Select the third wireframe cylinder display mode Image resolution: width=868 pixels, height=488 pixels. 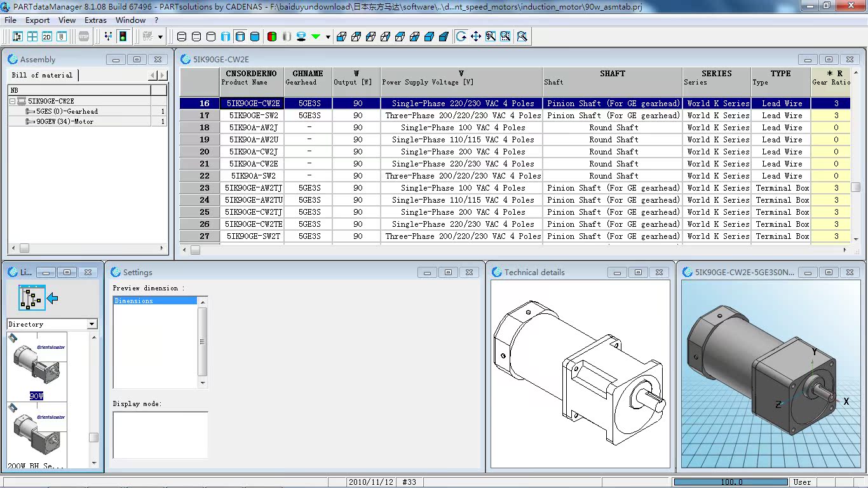tap(211, 37)
